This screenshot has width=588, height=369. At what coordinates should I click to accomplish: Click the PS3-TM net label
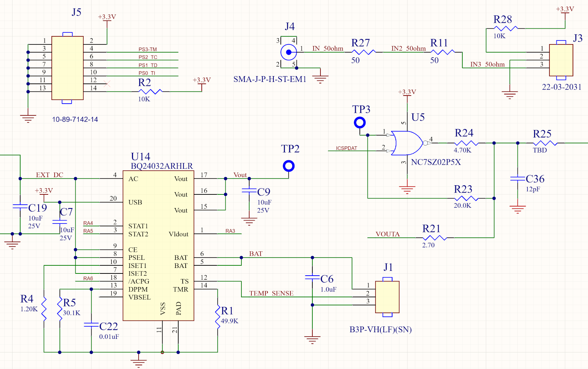pyautogui.click(x=148, y=49)
